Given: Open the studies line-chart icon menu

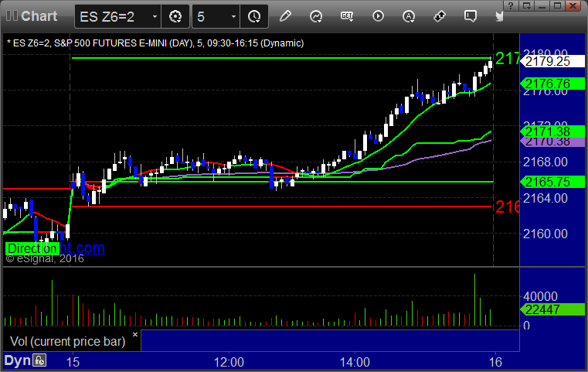Looking at the screenshot, I should point(316,16).
